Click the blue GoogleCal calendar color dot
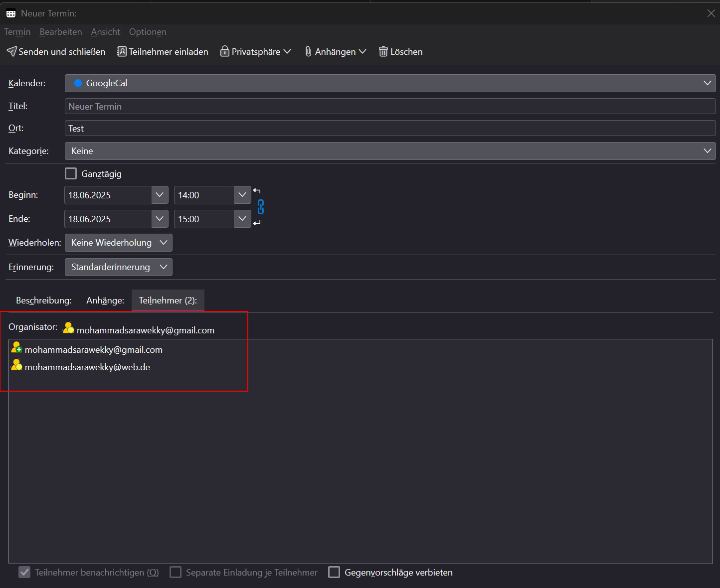The height and width of the screenshot is (588, 720). pos(78,83)
